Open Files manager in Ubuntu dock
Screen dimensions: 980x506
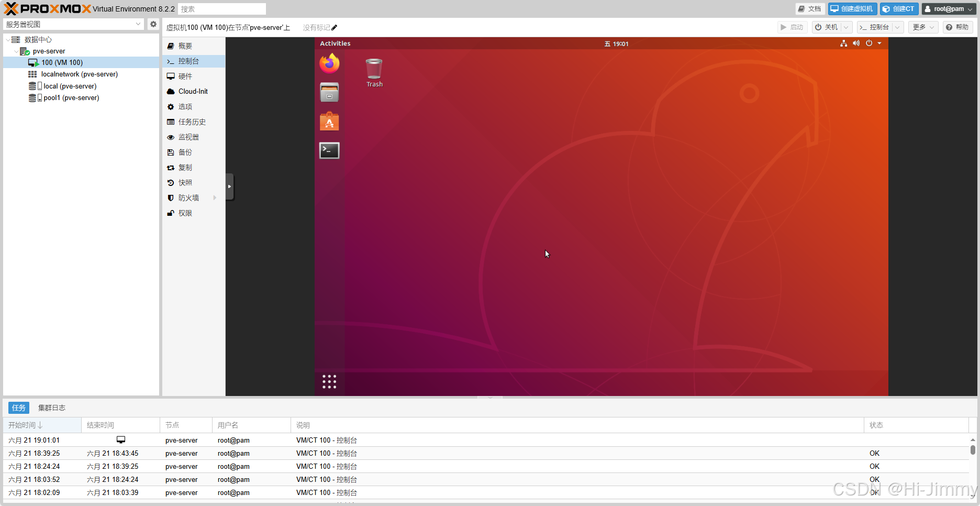coord(329,93)
